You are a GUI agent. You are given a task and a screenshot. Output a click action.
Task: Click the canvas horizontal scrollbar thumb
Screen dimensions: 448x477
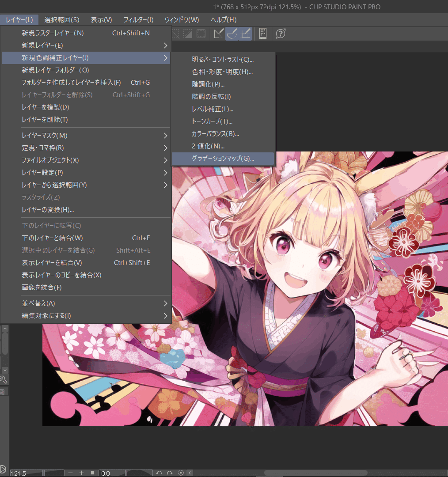point(315,473)
